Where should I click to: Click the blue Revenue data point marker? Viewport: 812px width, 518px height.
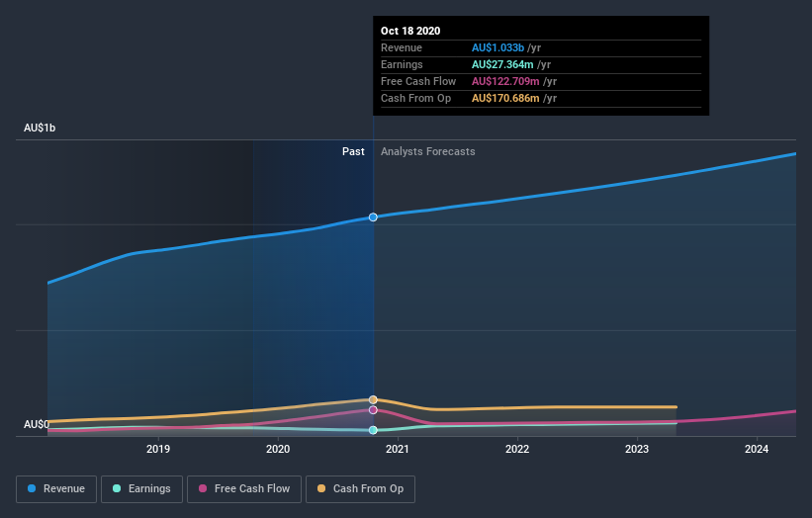coord(373,217)
